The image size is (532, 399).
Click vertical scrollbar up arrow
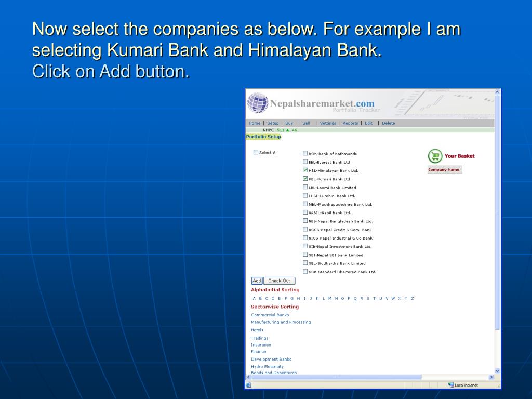point(497,92)
